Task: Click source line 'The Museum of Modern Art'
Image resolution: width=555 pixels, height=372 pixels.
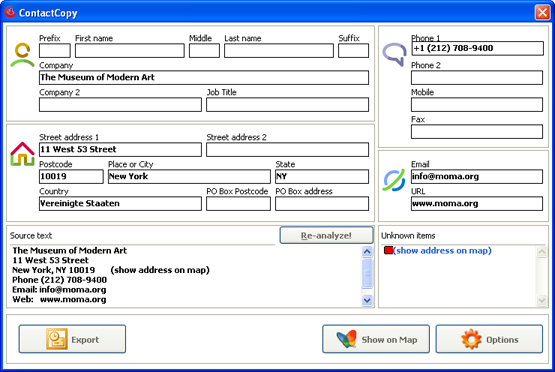Action: [70, 251]
